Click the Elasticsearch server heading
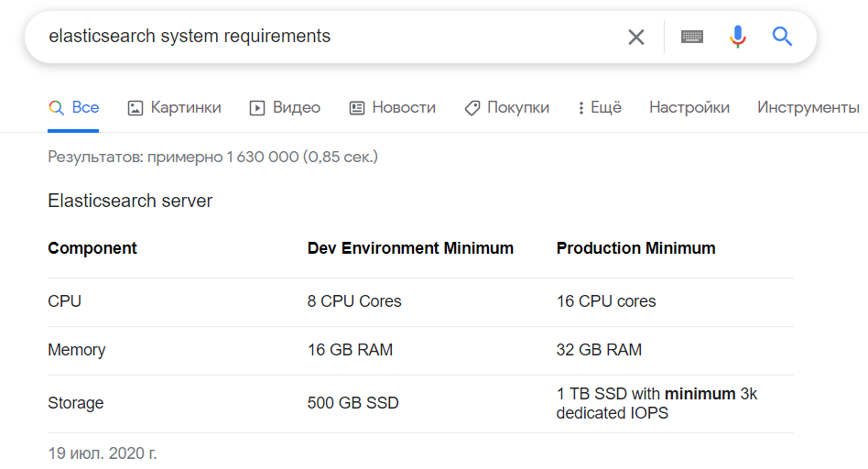This screenshot has width=868, height=469. 130,201
